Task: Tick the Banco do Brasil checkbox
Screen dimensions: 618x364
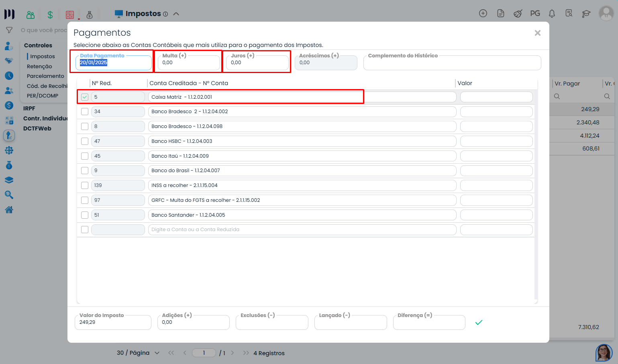Action: pyautogui.click(x=85, y=171)
